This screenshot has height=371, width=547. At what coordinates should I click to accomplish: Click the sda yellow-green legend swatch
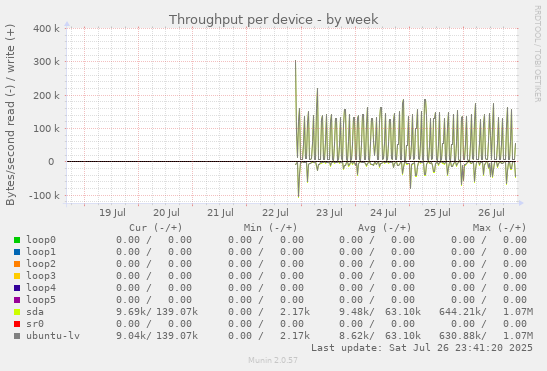click(17, 312)
